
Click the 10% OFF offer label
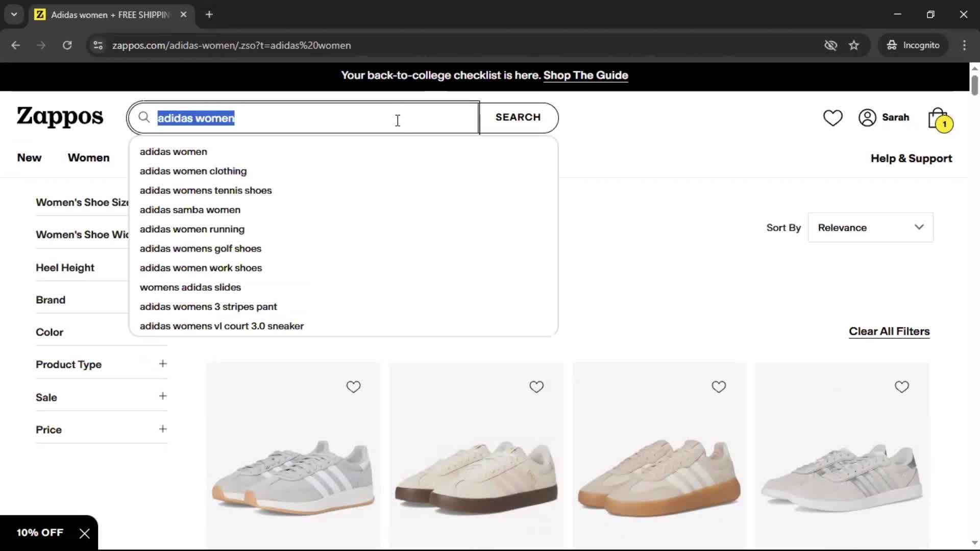[x=40, y=533]
